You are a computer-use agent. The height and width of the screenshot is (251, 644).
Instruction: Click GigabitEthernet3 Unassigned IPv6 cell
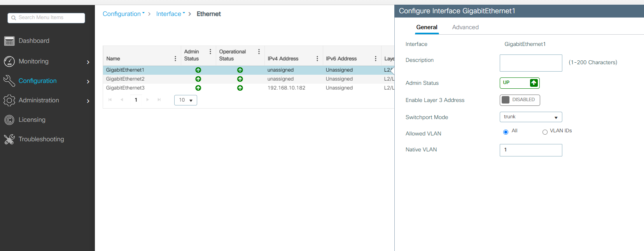coord(339,88)
